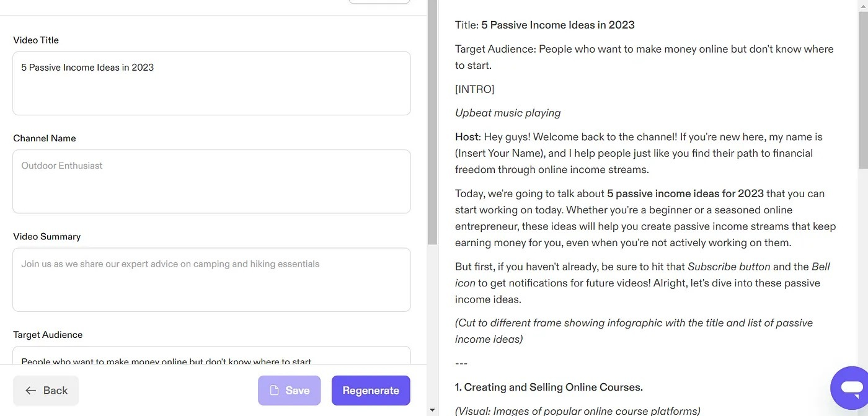
Task: Click the bold 'Host' speaker label
Action: click(x=467, y=137)
